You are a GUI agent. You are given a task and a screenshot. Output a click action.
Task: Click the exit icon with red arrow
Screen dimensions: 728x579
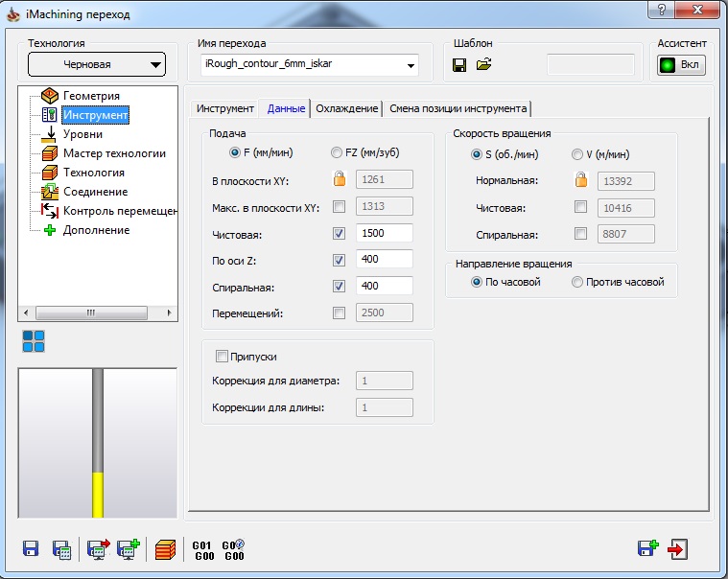coord(677,549)
